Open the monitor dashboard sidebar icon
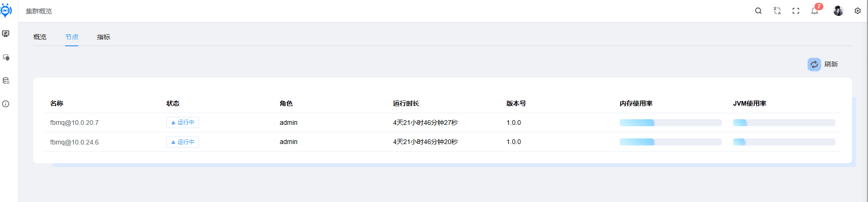This screenshot has height=202, width=868. [6, 34]
